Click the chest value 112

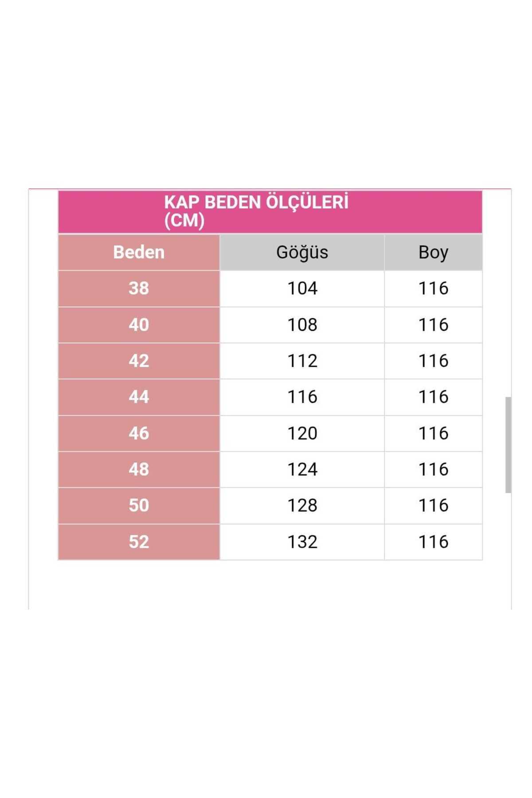tap(302, 361)
